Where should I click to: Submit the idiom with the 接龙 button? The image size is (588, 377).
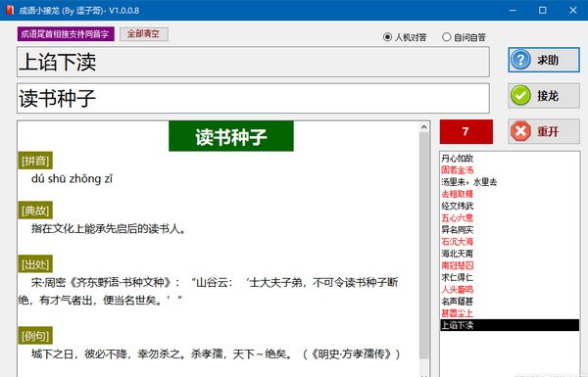(544, 96)
